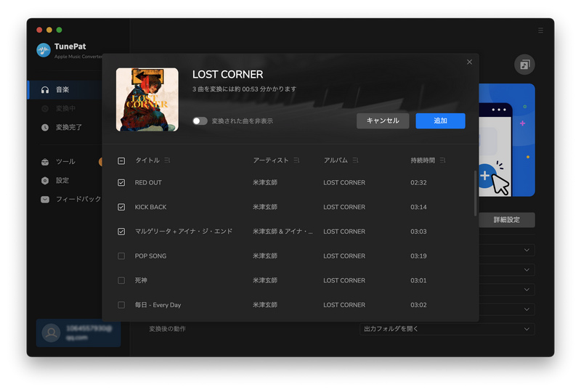This screenshot has height=392, width=581.
Task: Click the headphones icon beside 音楽
Action: (45, 90)
